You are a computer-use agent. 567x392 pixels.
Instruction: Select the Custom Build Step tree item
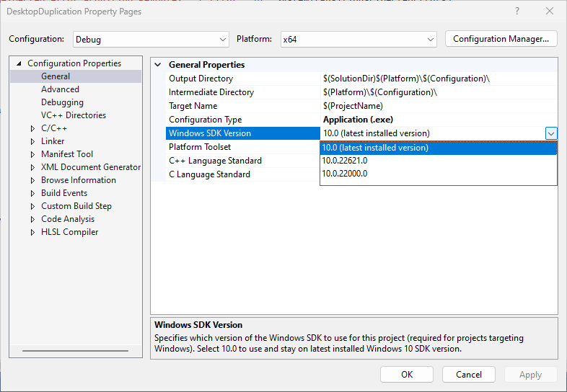tap(76, 206)
